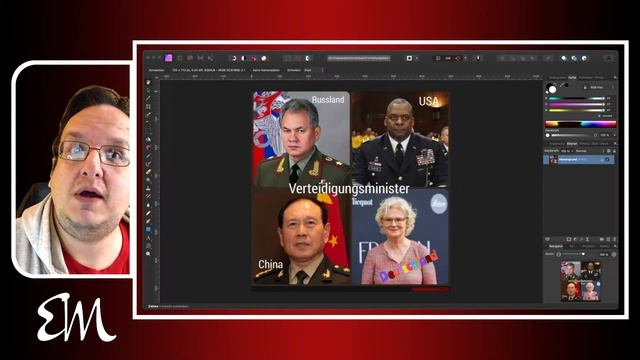The height and width of the screenshot is (360, 640).
Task: Select the Move tool
Action: [x=148, y=90]
